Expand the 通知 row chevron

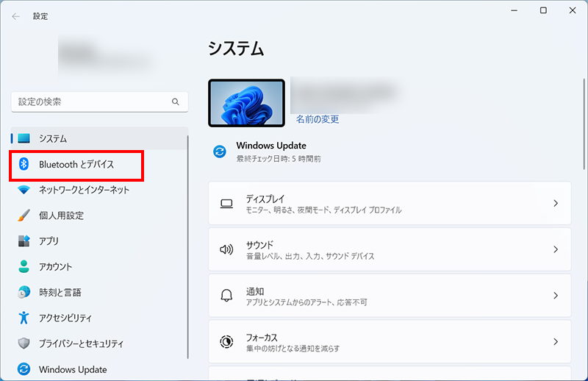point(556,296)
